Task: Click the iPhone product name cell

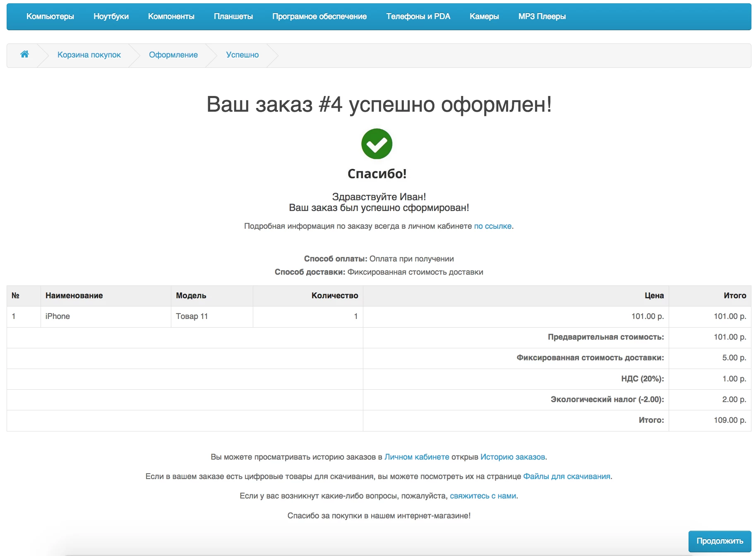Action: click(x=106, y=316)
